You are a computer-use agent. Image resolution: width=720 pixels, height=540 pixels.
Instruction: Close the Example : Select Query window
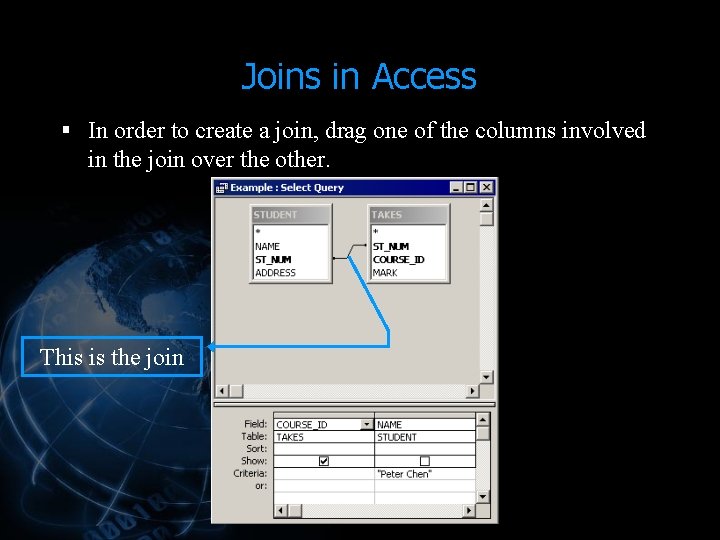pos(486,187)
